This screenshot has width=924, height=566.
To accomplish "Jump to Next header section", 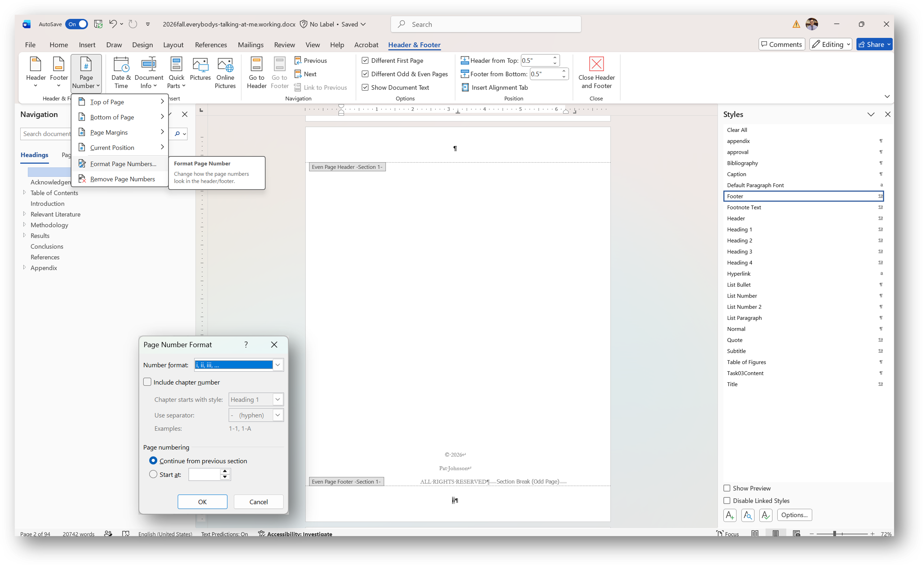I will [306, 74].
